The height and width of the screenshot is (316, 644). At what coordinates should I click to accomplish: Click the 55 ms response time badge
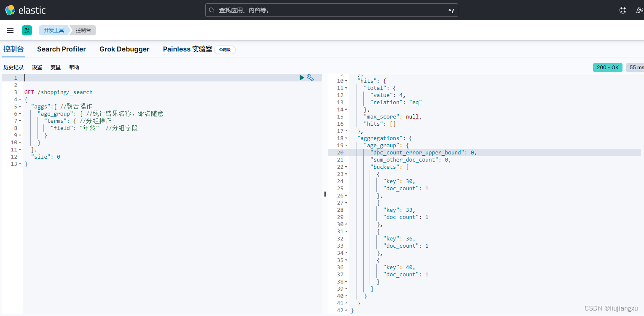click(x=636, y=68)
